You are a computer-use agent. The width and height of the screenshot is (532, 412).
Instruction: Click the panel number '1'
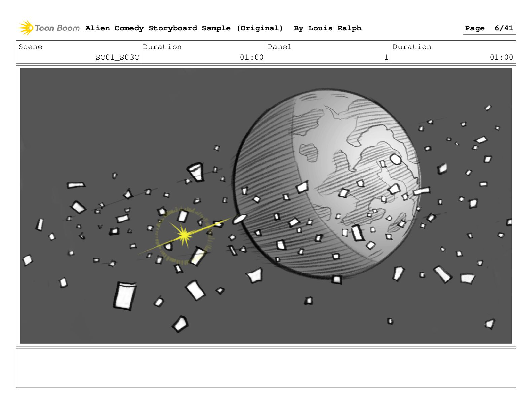click(x=386, y=58)
